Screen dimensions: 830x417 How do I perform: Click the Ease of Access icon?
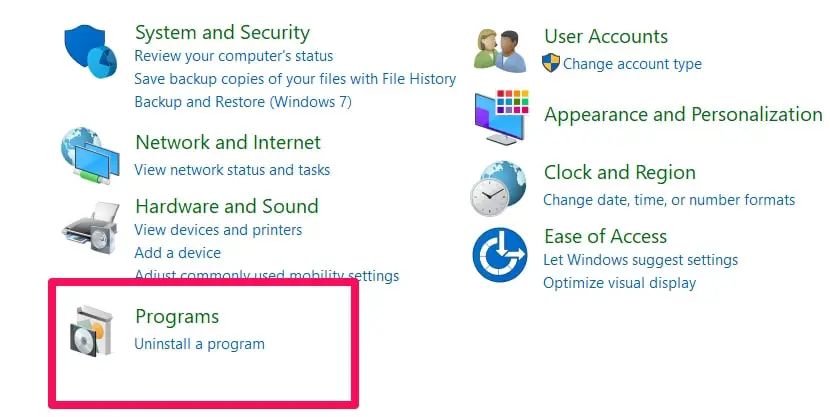[x=500, y=255]
